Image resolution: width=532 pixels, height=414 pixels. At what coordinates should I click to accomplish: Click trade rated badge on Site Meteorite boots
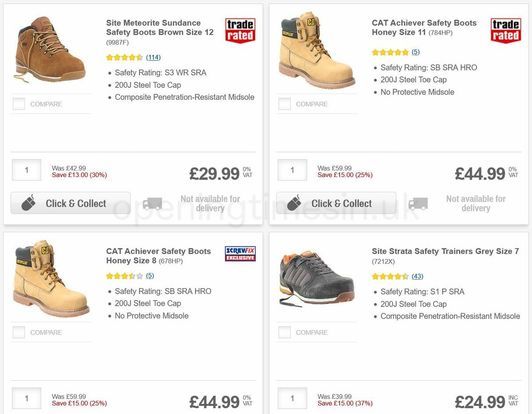click(240, 31)
